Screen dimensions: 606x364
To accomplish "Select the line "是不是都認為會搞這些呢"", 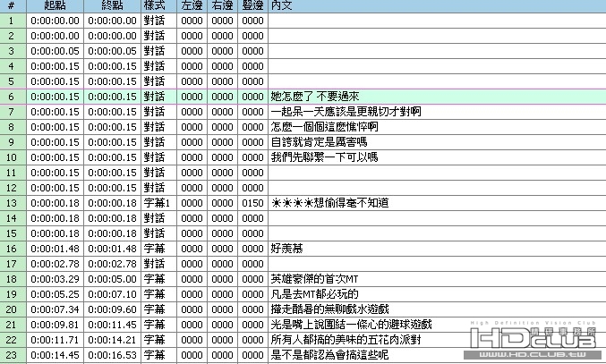I will tap(329, 355).
